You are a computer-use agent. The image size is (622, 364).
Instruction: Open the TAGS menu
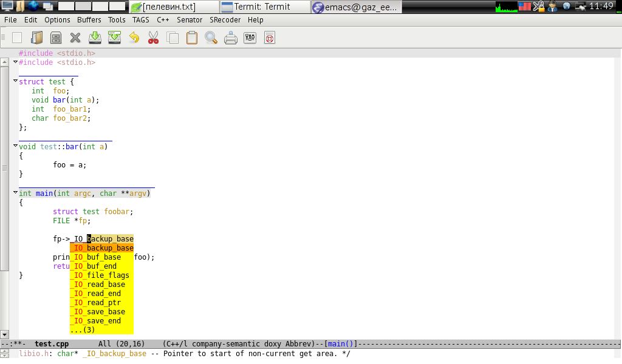pos(141,20)
